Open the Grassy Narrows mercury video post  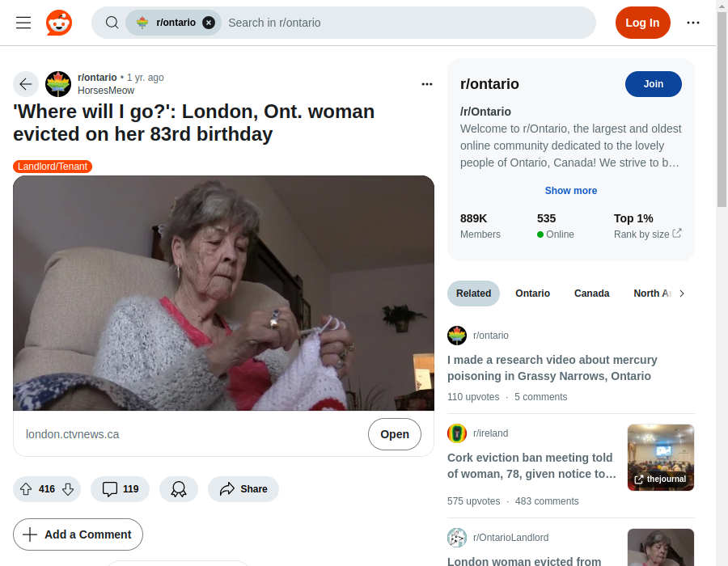552,368
